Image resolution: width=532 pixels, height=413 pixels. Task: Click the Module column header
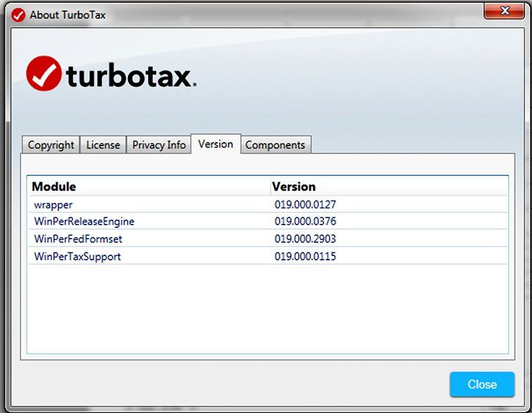click(150, 186)
